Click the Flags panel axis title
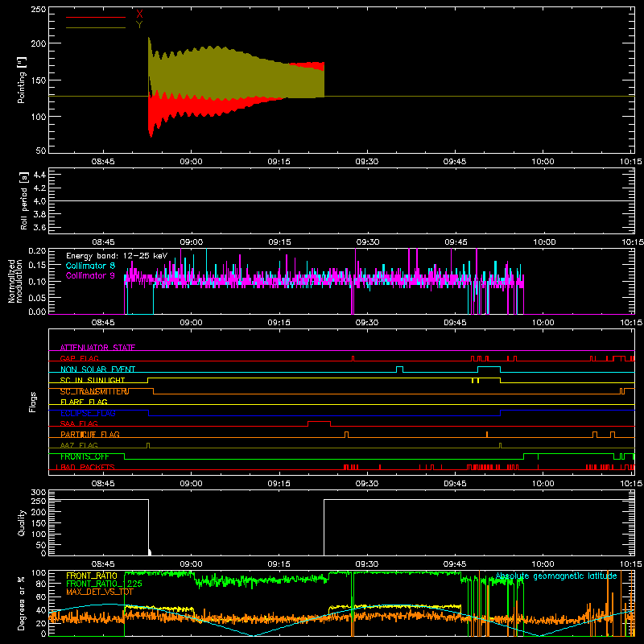The height and width of the screenshot is (644, 644). [x=32, y=402]
